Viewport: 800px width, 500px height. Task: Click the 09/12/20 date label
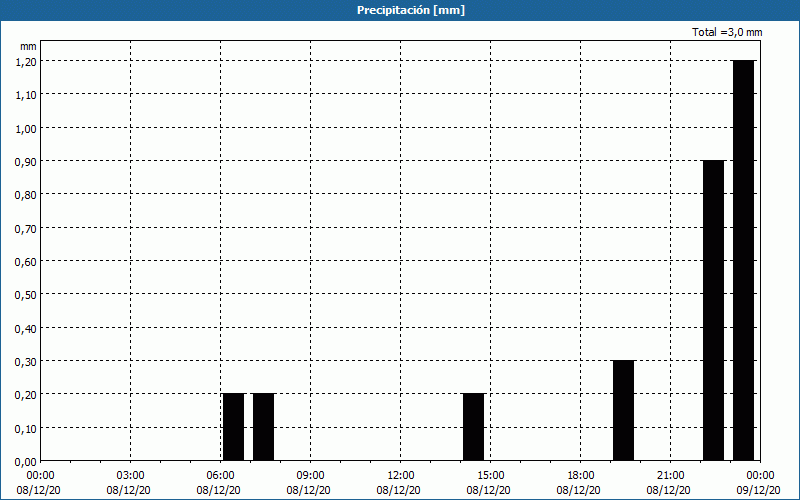(x=758, y=490)
